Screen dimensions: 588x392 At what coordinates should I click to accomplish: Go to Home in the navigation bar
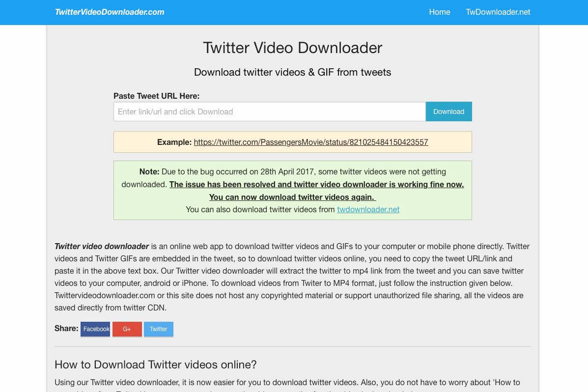440,12
